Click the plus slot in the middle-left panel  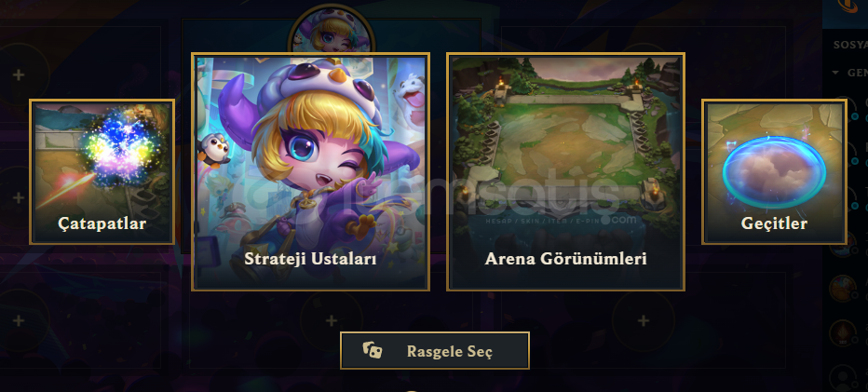[19, 197]
